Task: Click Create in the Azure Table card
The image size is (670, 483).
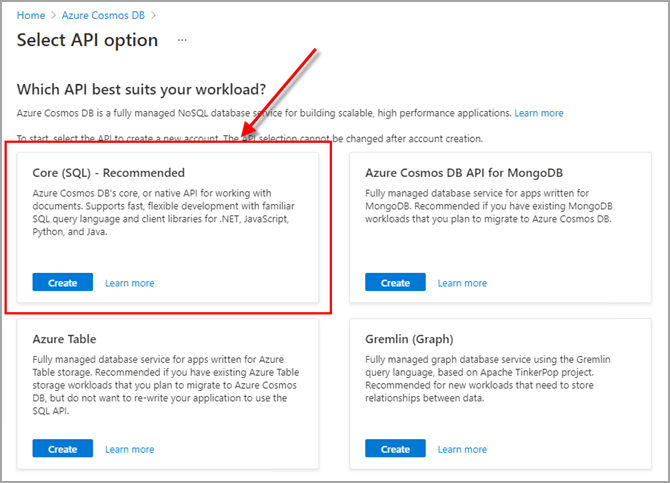Action: pyautogui.click(x=62, y=449)
